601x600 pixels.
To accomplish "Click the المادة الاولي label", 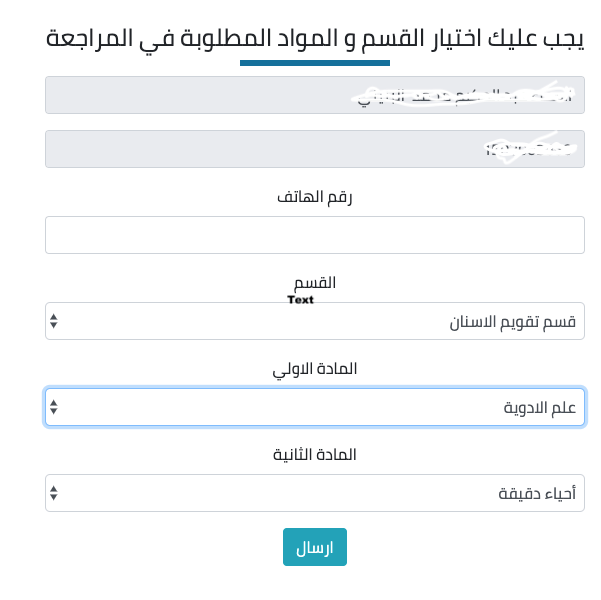I will coord(314,369).
